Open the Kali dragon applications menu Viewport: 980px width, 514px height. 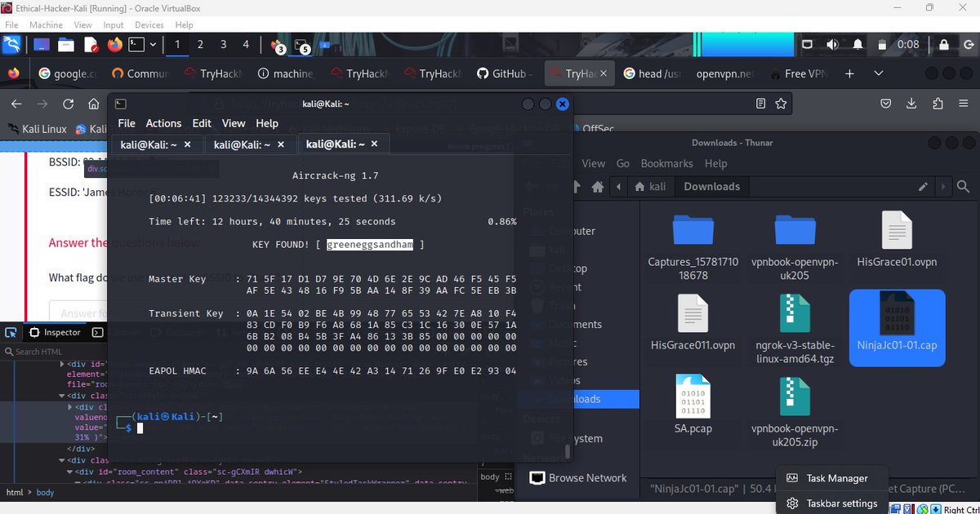tap(13, 44)
